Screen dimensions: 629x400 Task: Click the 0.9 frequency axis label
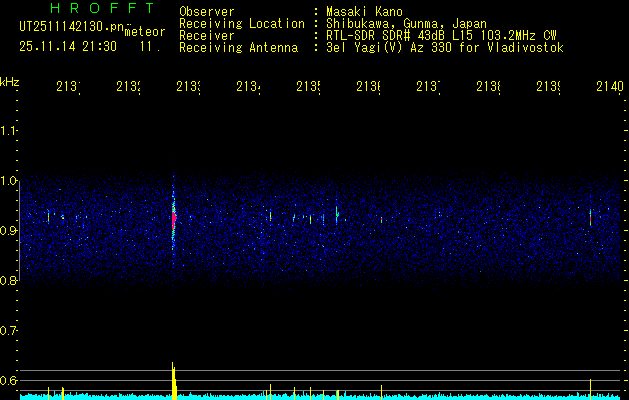pyautogui.click(x=8, y=231)
